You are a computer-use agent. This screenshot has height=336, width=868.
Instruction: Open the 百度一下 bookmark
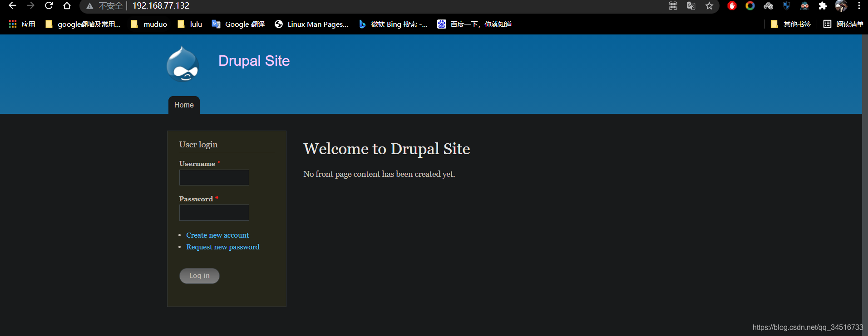[x=474, y=24]
